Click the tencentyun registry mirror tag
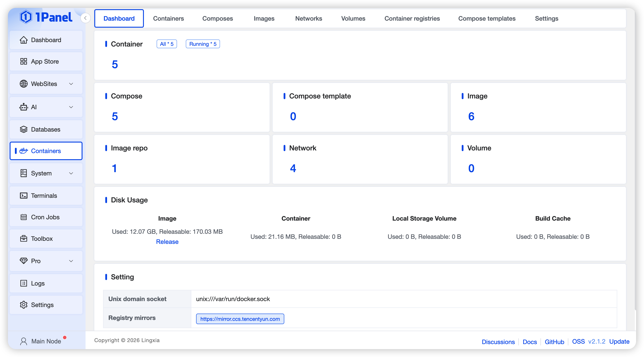 (240, 319)
